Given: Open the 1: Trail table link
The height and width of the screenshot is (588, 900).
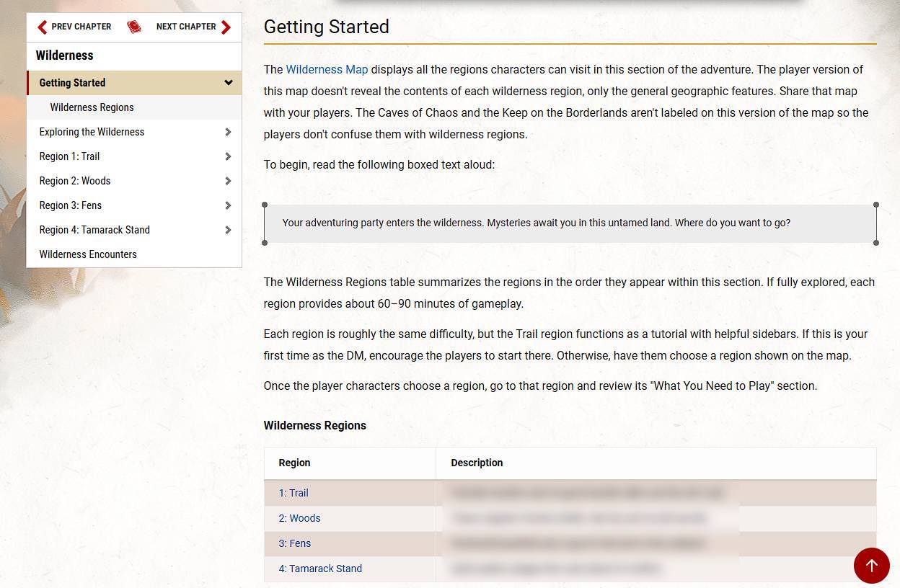Looking at the screenshot, I should point(294,493).
